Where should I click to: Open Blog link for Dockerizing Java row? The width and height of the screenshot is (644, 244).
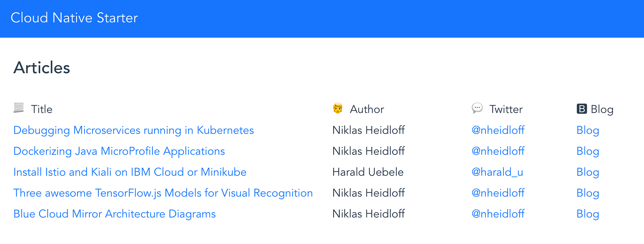point(588,151)
